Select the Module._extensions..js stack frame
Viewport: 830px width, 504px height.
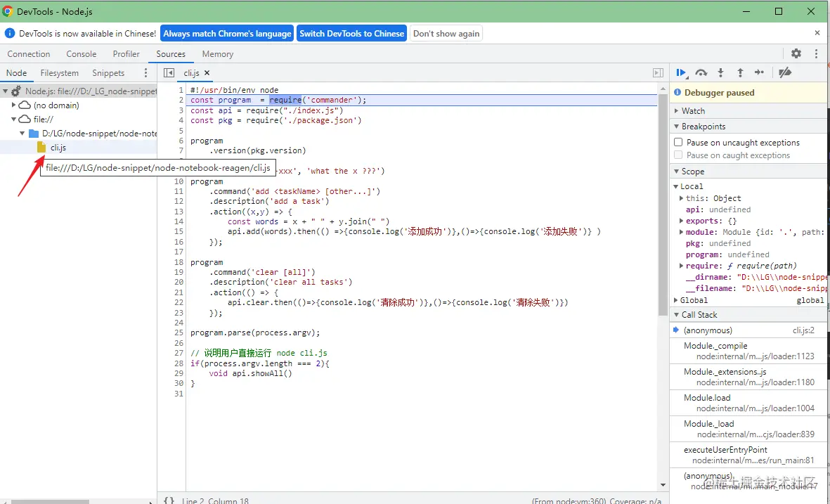pyautogui.click(x=749, y=377)
